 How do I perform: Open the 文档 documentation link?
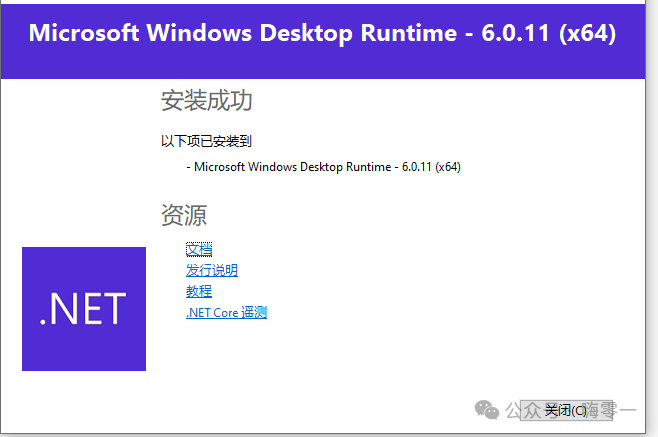[199, 249]
